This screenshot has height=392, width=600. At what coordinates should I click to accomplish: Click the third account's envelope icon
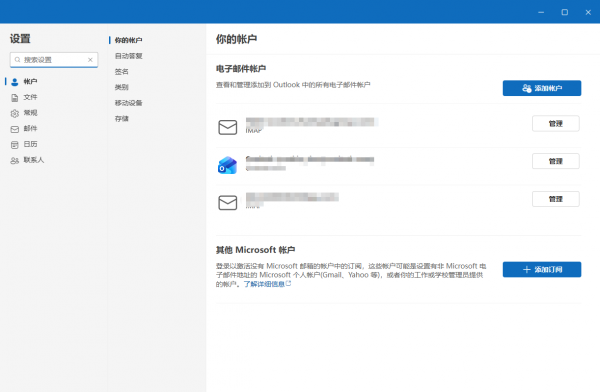tap(228, 203)
